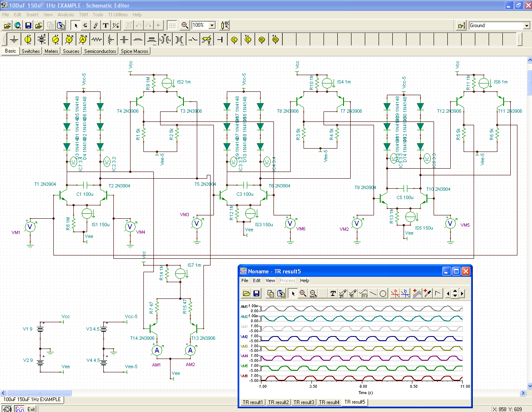Toggle the grid display button
The width and height of the screenshot is (532, 412).
click(x=172, y=25)
